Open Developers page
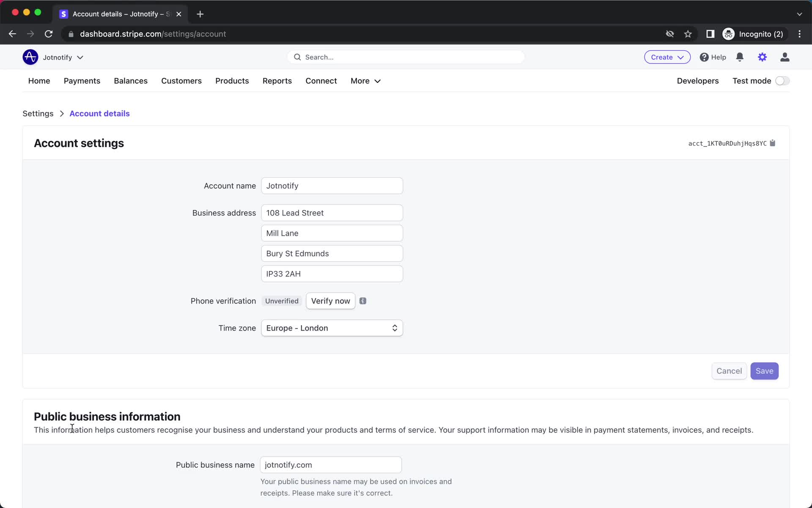Screen dimensions: 812x508 click(698, 81)
